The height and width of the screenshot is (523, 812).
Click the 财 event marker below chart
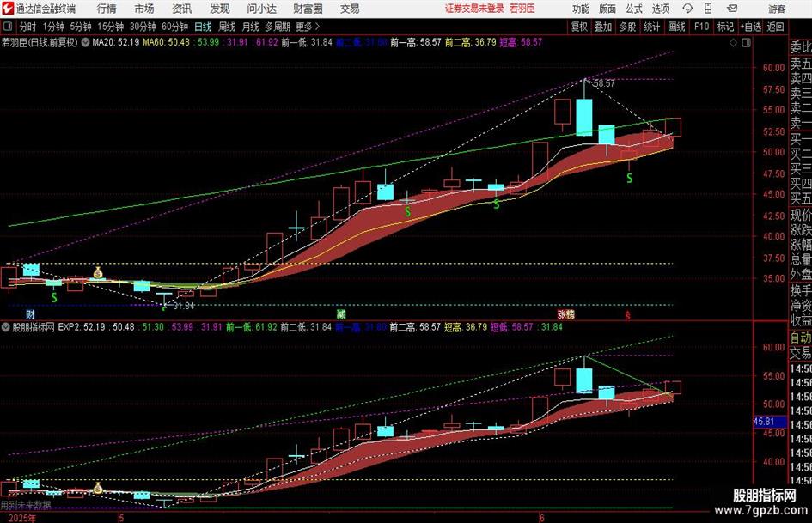tap(31, 314)
